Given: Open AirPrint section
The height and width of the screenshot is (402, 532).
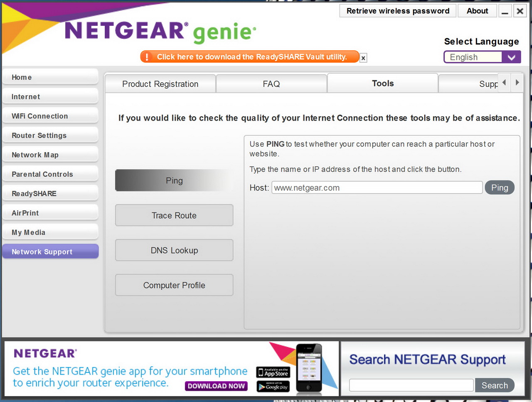Looking at the screenshot, I should (50, 213).
